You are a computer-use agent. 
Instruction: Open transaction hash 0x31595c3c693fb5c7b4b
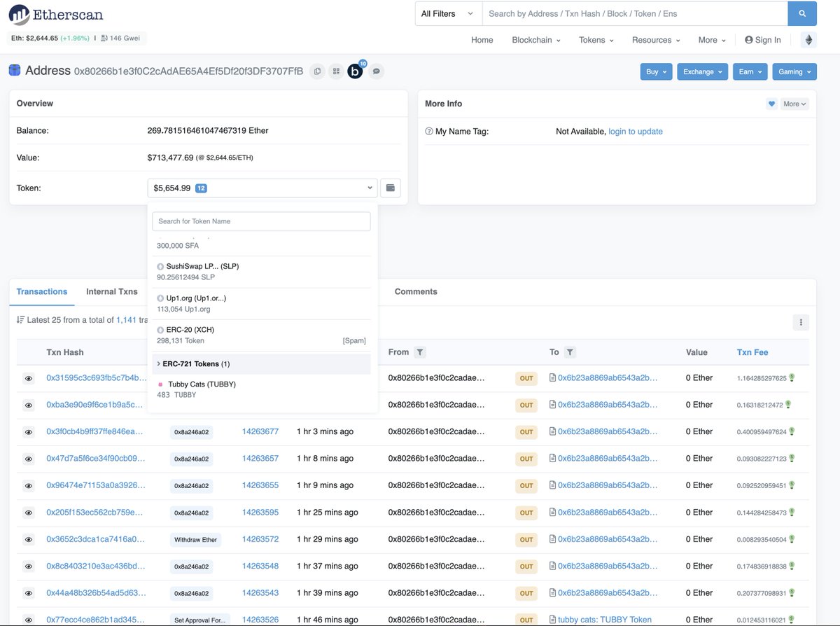(x=97, y=378)
